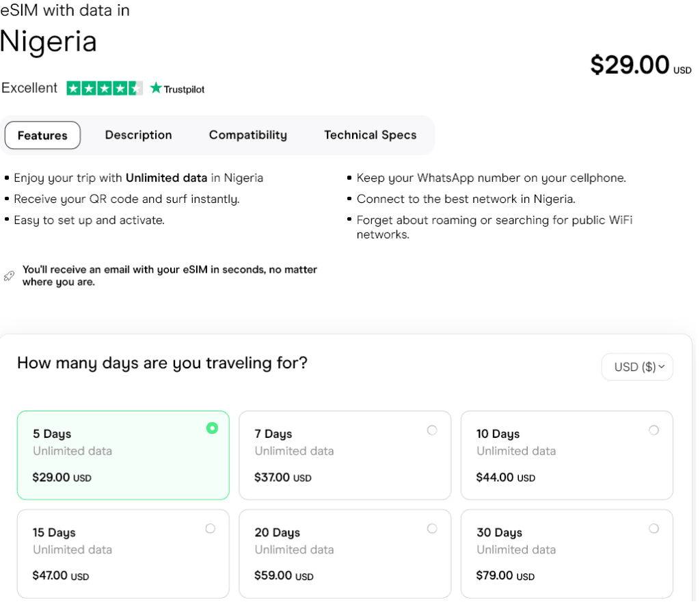Screen dimensions: 700x604
Task: Click the $29.00 USD price display
Action: pos(641,65)
